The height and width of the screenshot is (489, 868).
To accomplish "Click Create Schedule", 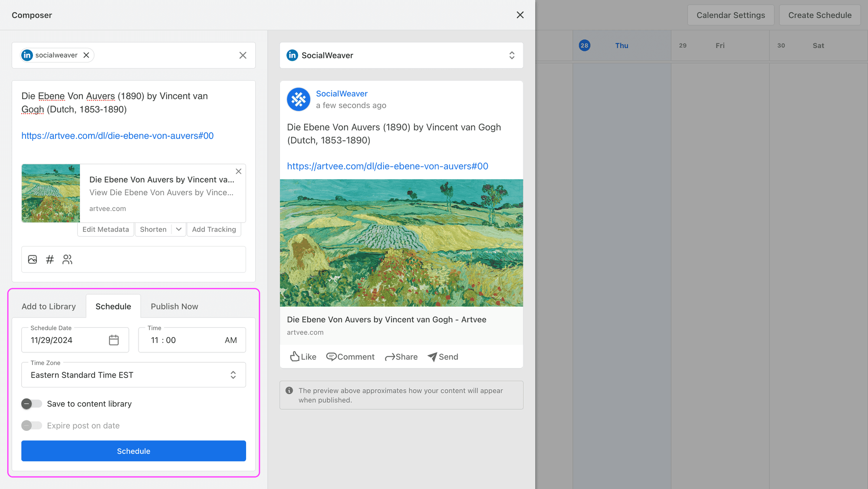I will [820, 15].
